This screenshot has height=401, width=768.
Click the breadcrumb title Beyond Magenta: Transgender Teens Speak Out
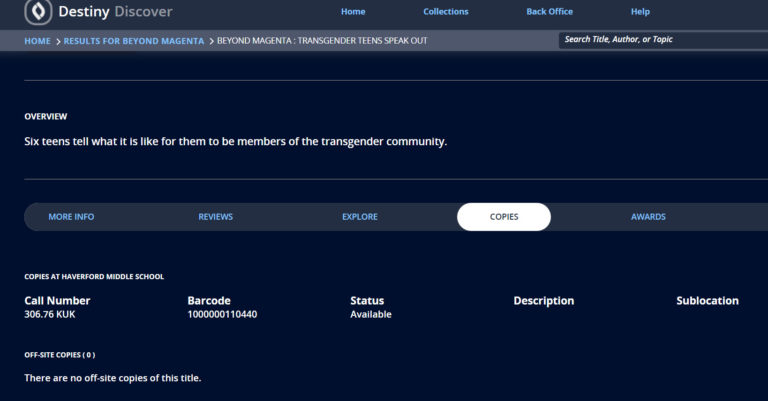tap(322, 41)
